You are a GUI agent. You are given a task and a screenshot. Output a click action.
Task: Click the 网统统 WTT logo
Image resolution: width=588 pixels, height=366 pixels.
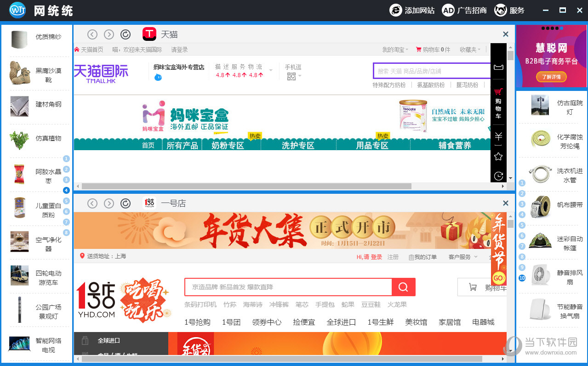(17, 10)
